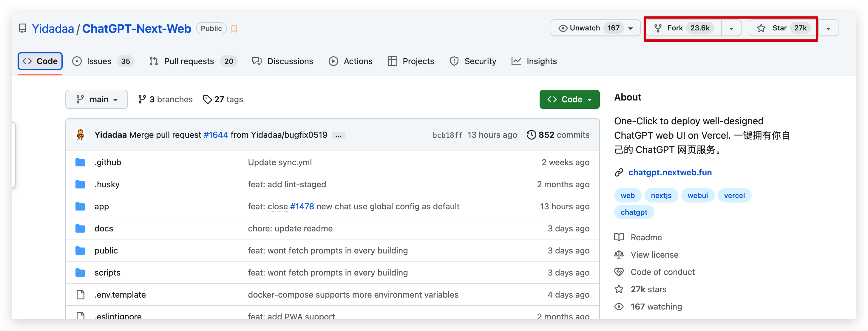Select the nextjs topic tag
The image size is (868, 331).
click(x=661, y=196)
